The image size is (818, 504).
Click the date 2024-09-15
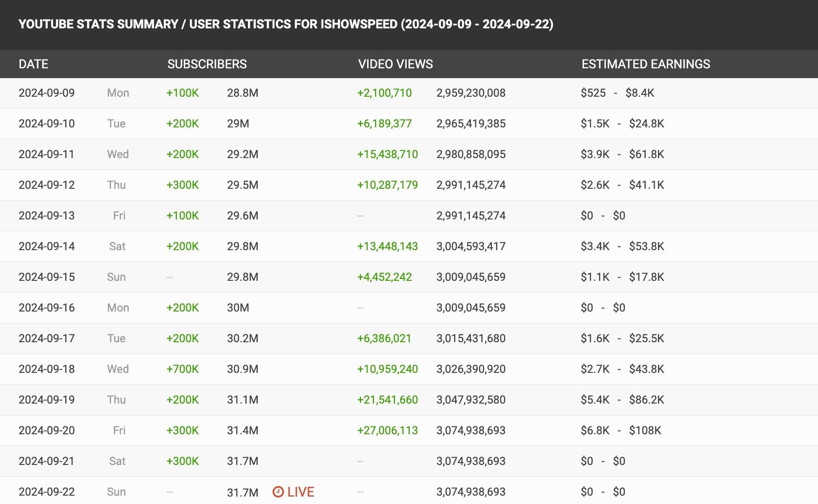pyautogui.click(x=47, y=277)
